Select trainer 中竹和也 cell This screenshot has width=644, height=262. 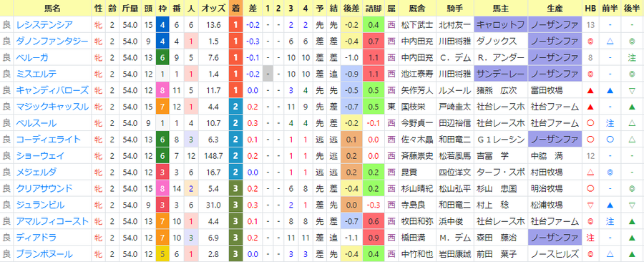(417, 254)
